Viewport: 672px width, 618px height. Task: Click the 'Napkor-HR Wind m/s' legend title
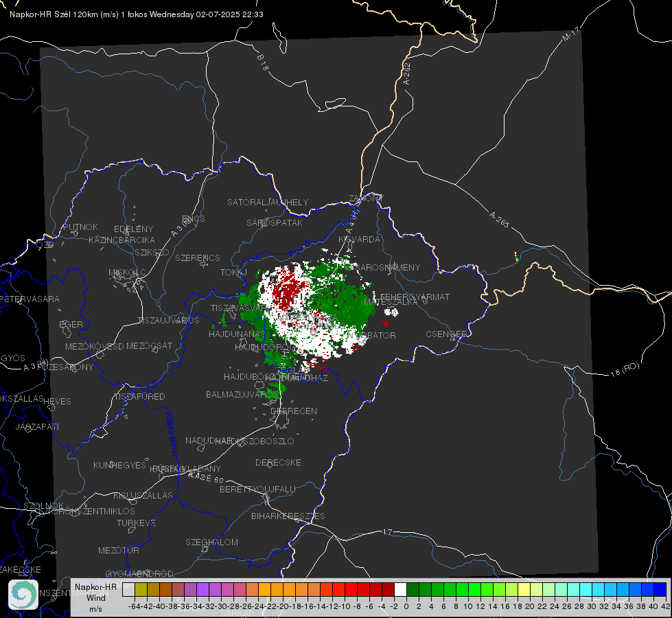pyautogui.click(x=95, y=597)
